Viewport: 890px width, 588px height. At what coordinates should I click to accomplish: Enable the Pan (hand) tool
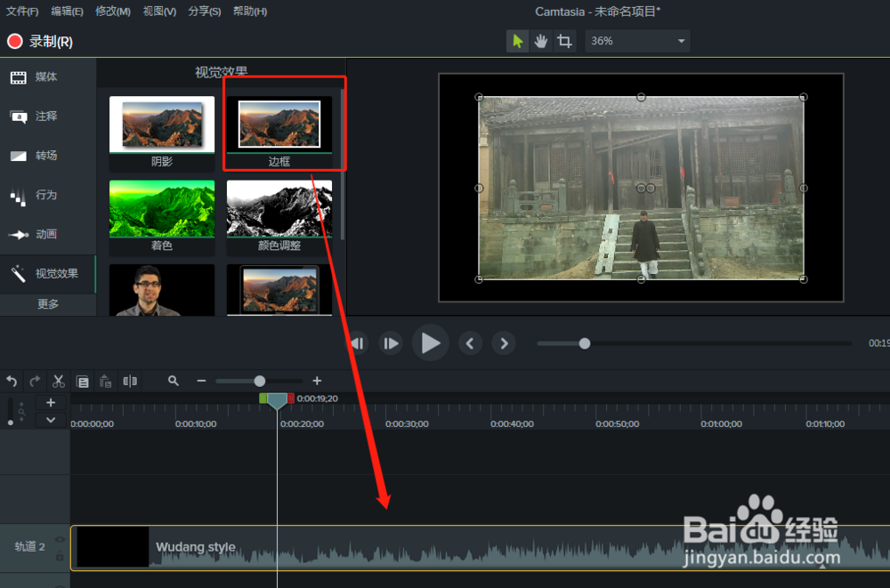point(540,40)
